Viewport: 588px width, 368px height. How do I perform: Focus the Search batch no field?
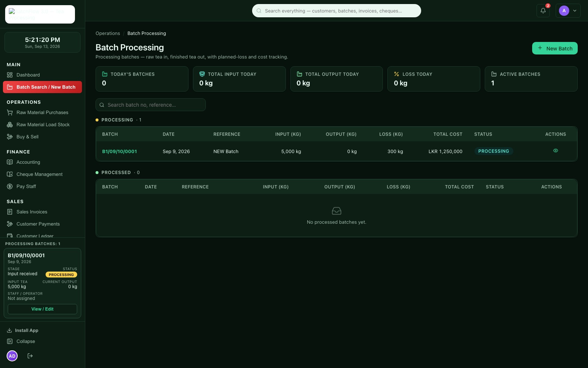150,105
